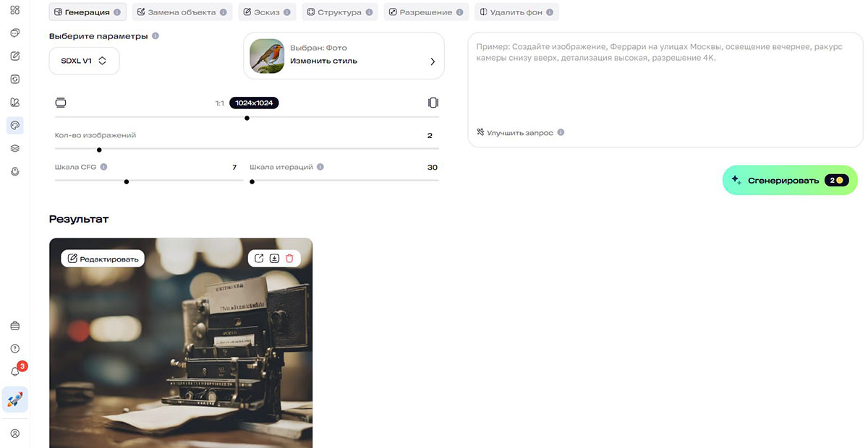Show info tooltip next to Выберите параметры
868x448 pixels.
(x=156, y=36)
